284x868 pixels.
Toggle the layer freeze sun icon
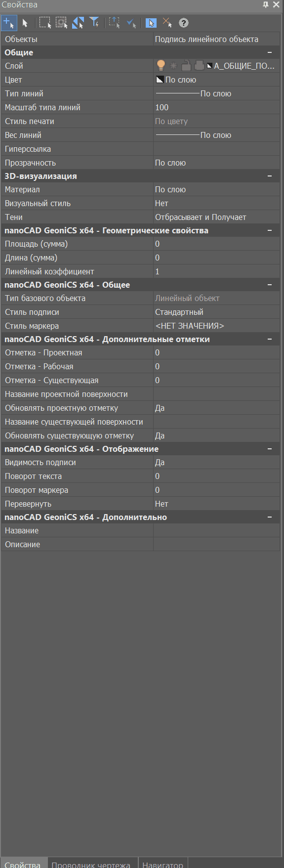[173, 66]
